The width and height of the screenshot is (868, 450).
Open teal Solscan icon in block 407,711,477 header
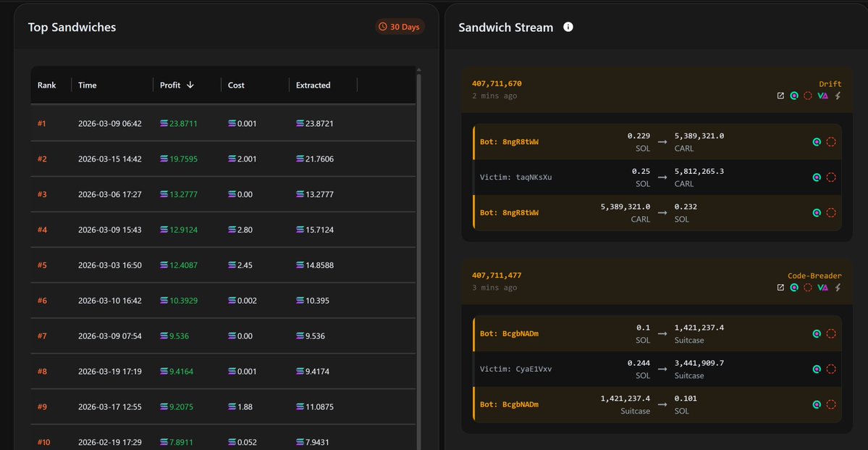(x=794, y=288)
